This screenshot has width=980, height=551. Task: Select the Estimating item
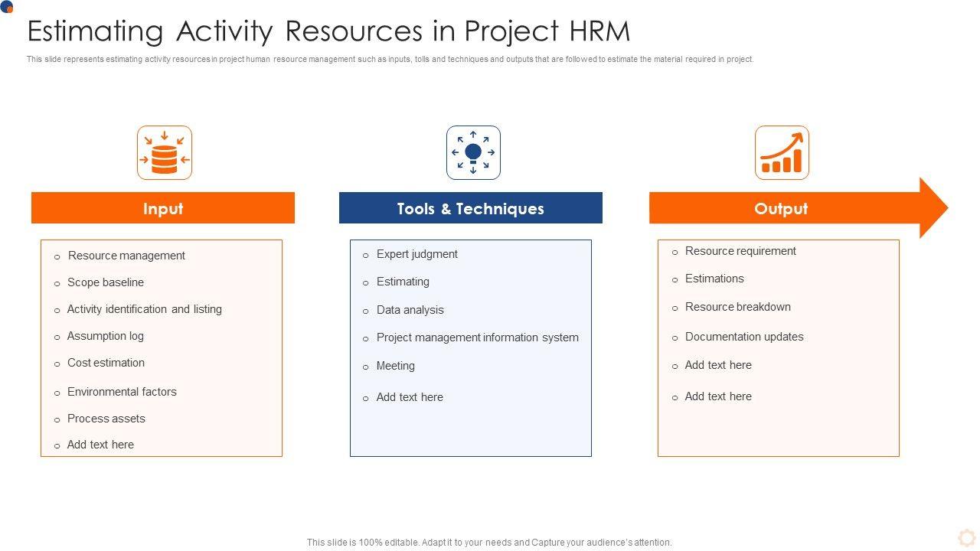(x=403, y=282)
